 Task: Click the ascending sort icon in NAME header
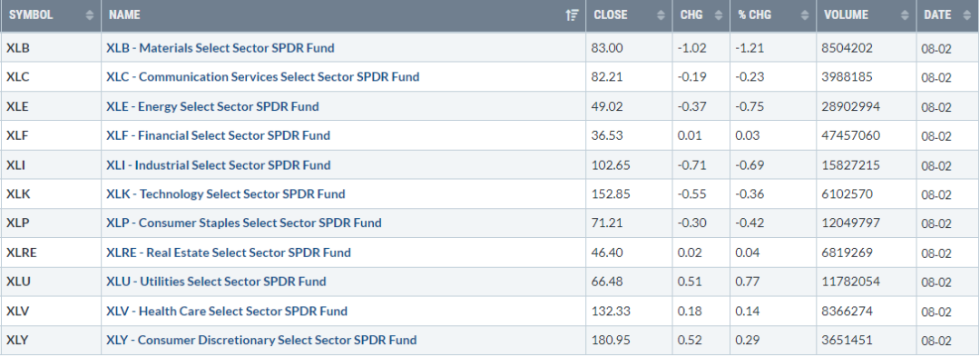coord(572,15)
